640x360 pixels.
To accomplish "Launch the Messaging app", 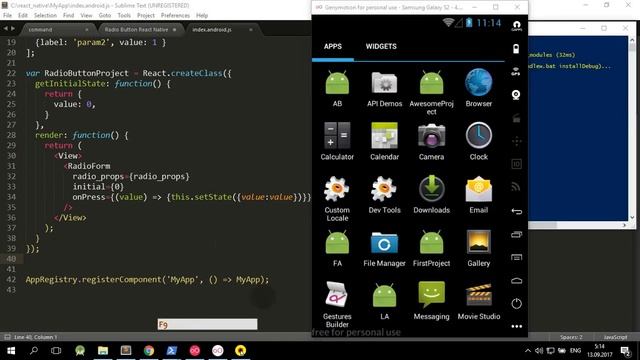I will click(x=431, y=301).
